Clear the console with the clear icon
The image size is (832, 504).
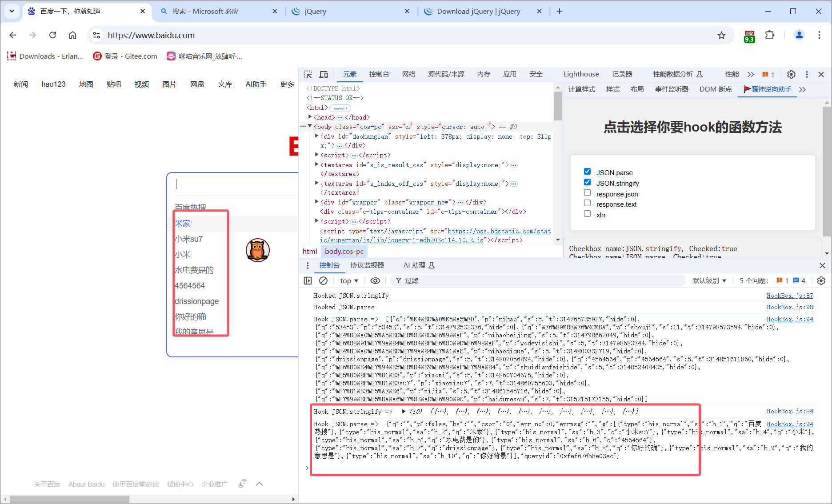tap(324, 280)
